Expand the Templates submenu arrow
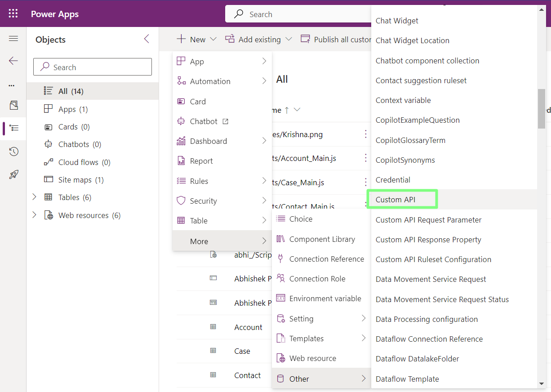 364,338
